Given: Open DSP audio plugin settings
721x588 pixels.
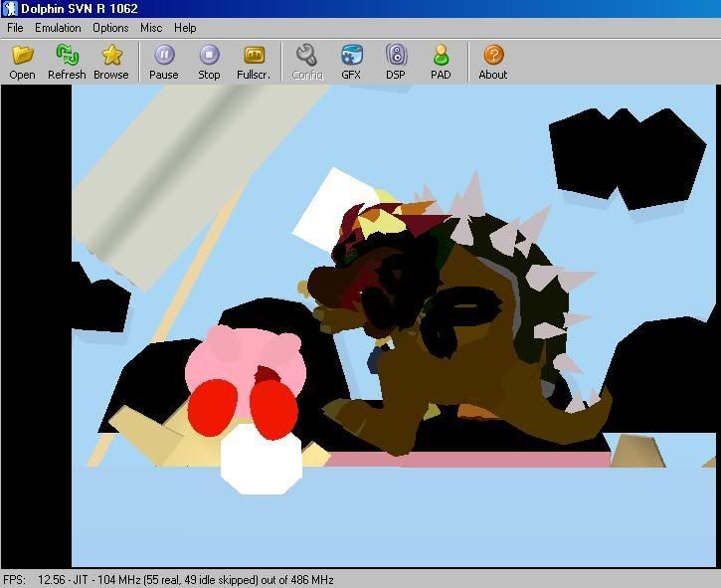Looking at the screenshot, I should click(x=396, y=61).
